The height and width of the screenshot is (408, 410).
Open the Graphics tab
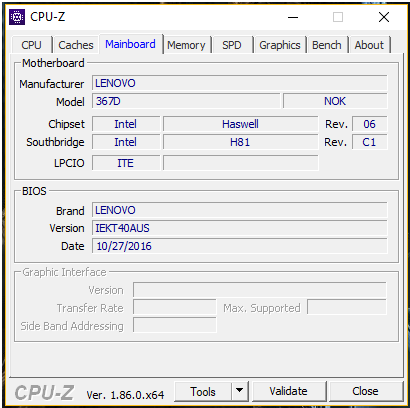tap(280, 45)
